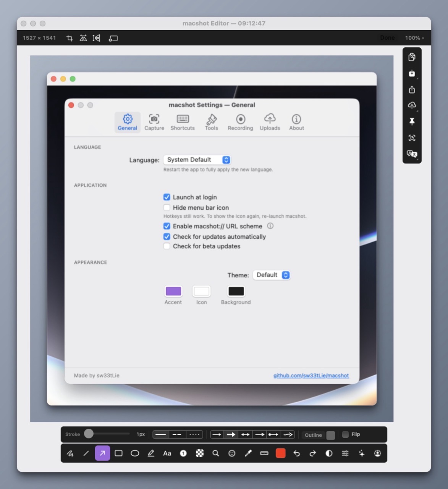
Task: Choose the dashed line stroke style
Action: pos(177,435)
